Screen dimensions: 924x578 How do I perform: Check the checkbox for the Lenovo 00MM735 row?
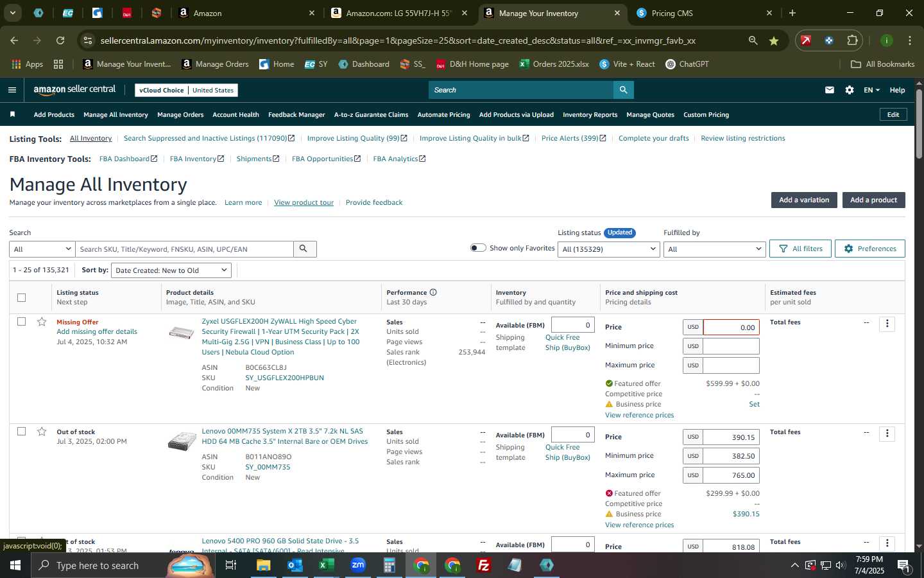(21, 432)
